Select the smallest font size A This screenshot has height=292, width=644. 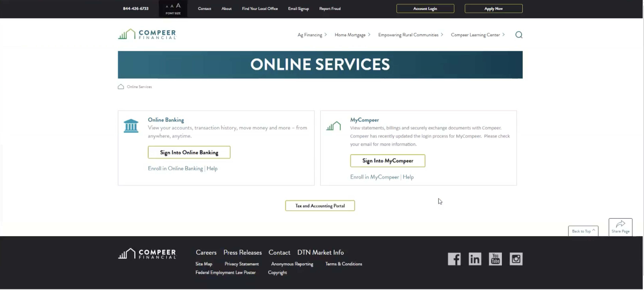coord(167,7)
